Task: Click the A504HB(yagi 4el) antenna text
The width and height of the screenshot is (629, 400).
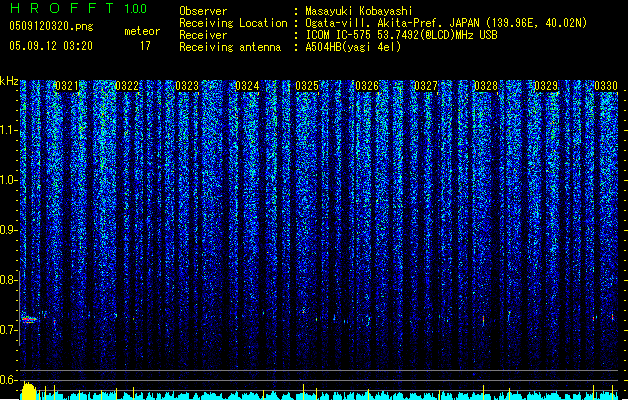Action: coord(353,47)
